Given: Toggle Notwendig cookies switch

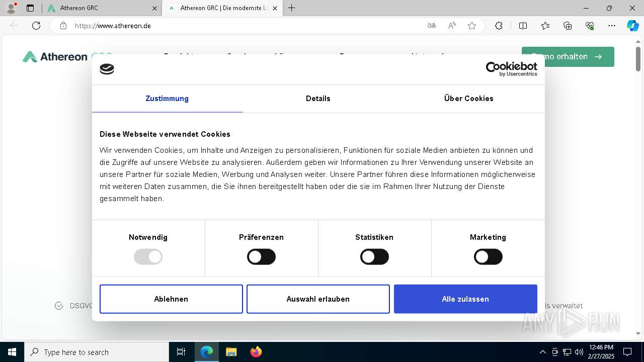Looking at the screenshot, I should 148,257.
